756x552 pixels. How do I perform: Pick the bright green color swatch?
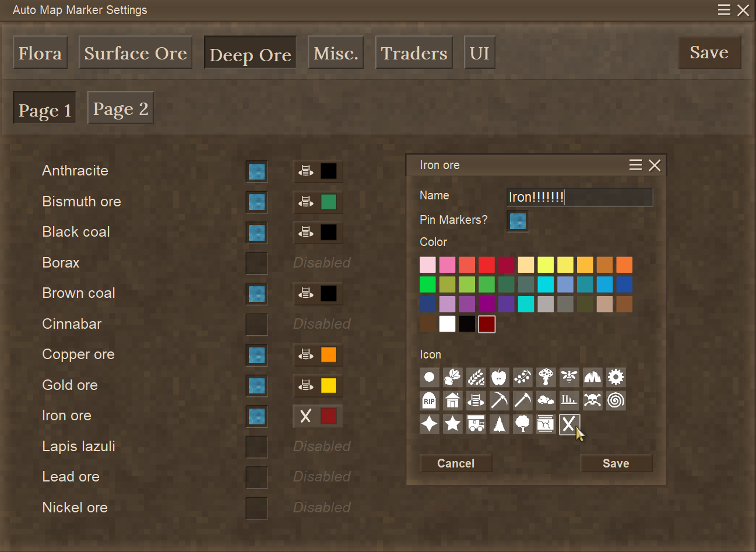(428, 284)
